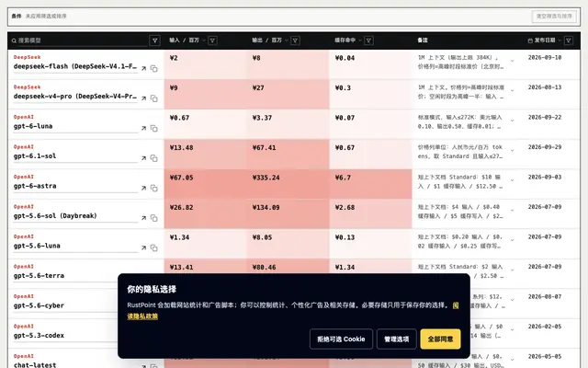Viewport: 588px width, 368px height.
Task: Open filter next to model search box
Action: click(155, 40)
